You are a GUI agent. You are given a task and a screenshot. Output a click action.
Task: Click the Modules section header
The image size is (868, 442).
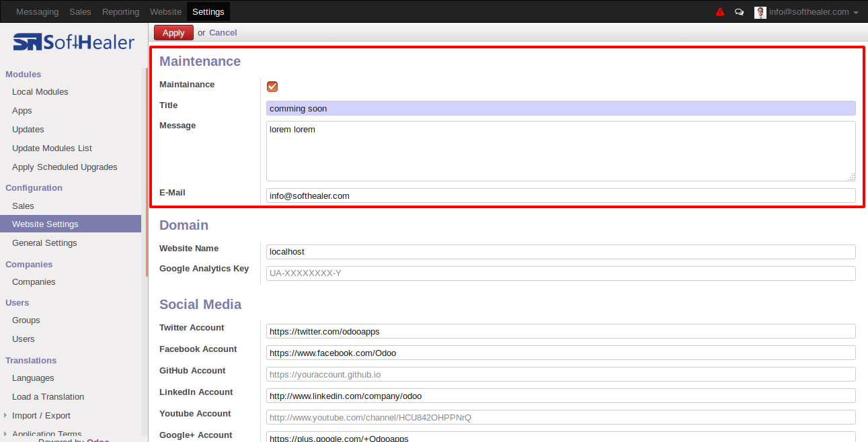pos(24,75)
